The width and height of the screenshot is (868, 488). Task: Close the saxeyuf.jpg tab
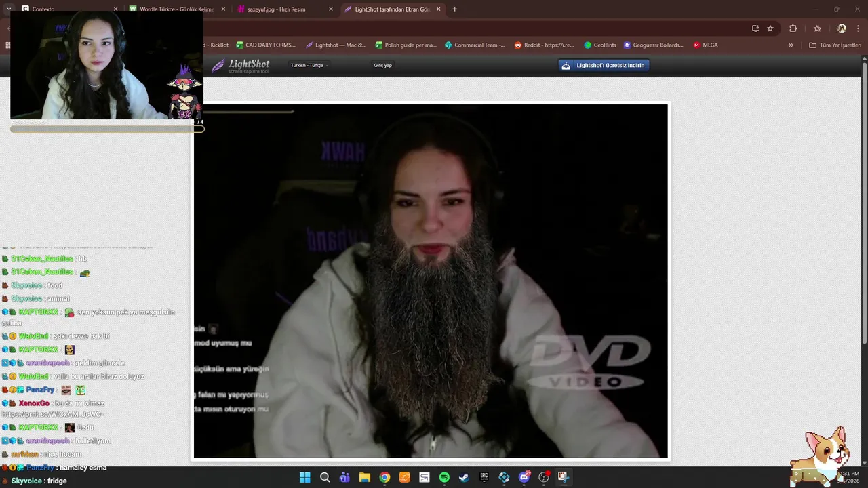tap(331, 9)
